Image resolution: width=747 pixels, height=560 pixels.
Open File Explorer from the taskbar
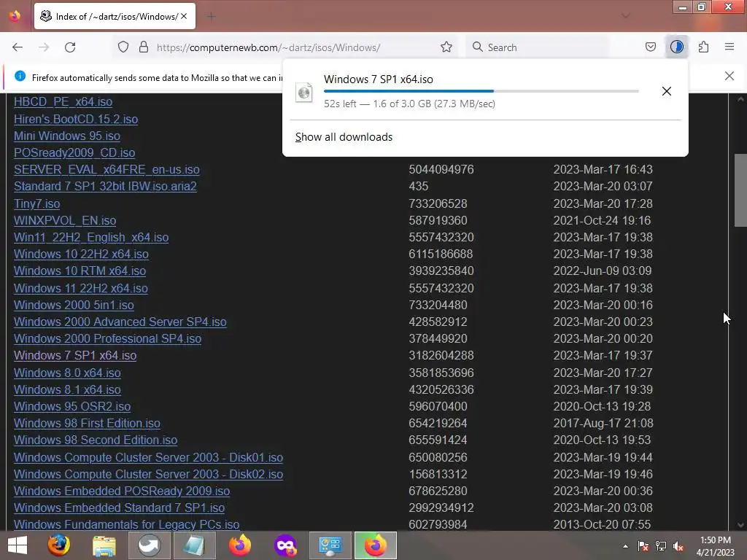point(104,545)
